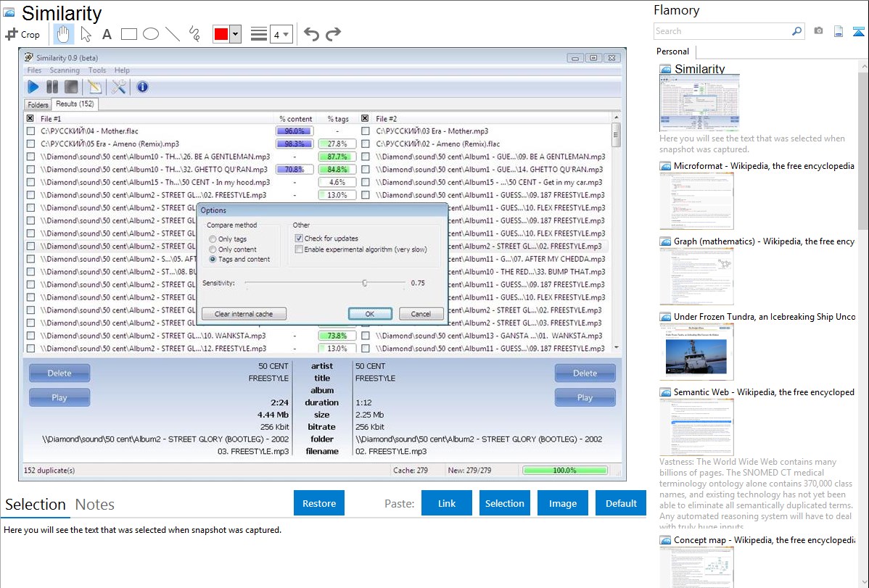Viewport: 869px width, 588px height.
Task: Paste as Selection
Action: point(505,503)
